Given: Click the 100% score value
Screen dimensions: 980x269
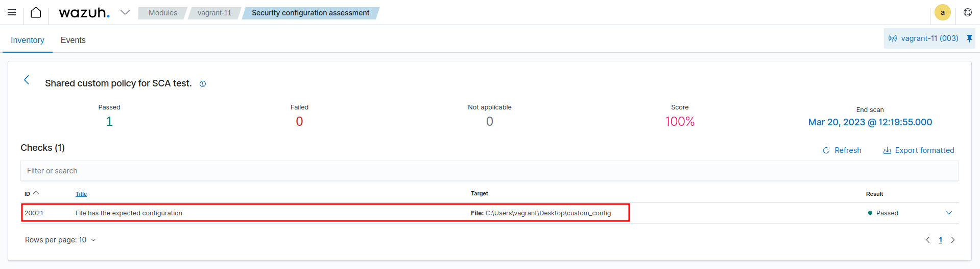Looking at the screenshot, I should [x=680, y=121].
